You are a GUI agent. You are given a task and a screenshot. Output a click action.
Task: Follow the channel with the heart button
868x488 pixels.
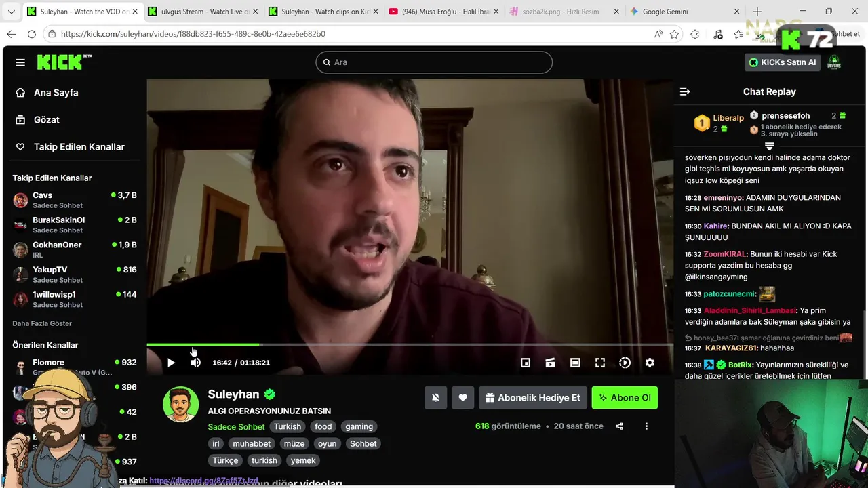click(x=462, y=398)
